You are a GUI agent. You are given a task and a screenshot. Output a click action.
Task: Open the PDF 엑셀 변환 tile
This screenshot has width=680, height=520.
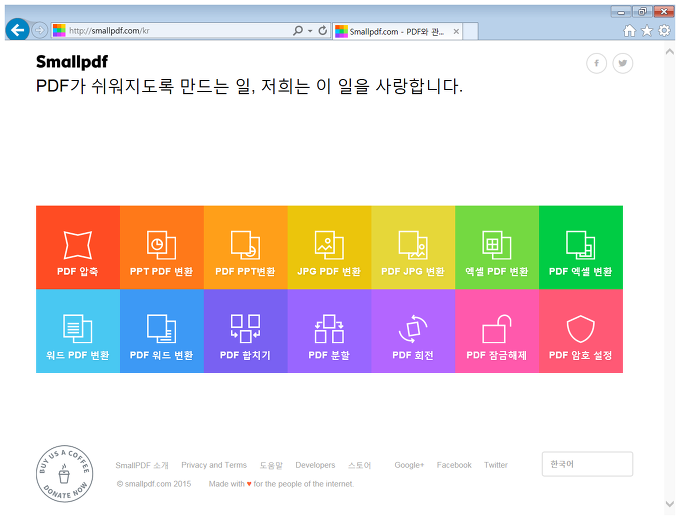click(581, 247)
